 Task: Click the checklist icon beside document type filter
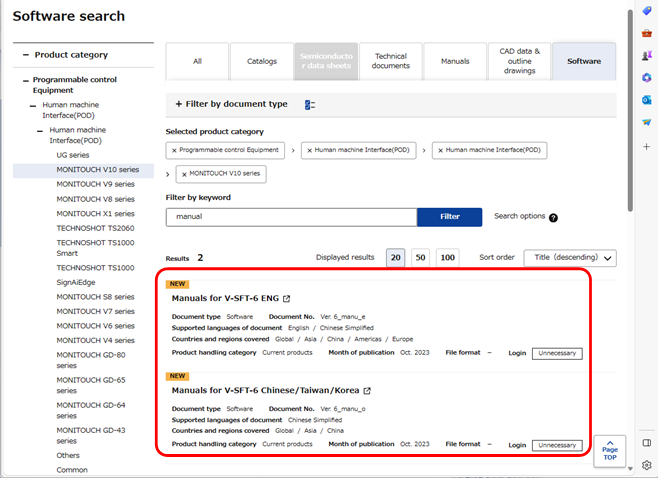coord(309,104)
